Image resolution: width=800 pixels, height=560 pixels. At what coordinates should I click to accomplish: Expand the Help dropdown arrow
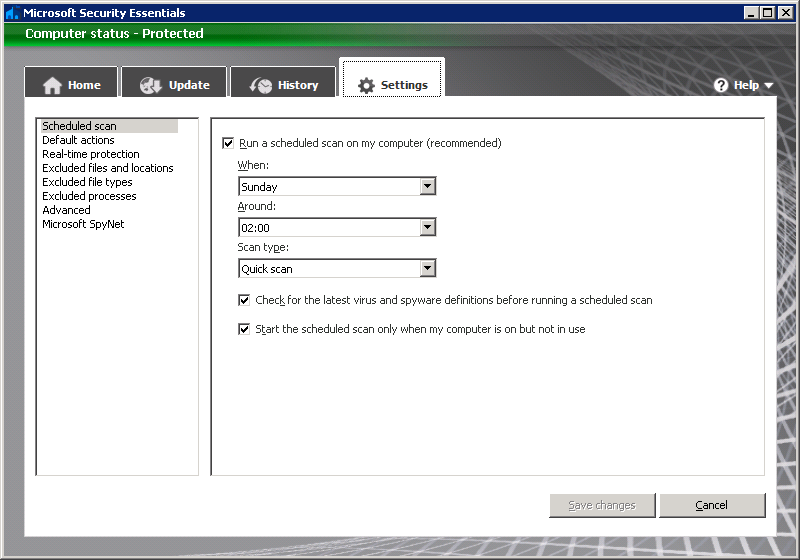click(769, 86)
